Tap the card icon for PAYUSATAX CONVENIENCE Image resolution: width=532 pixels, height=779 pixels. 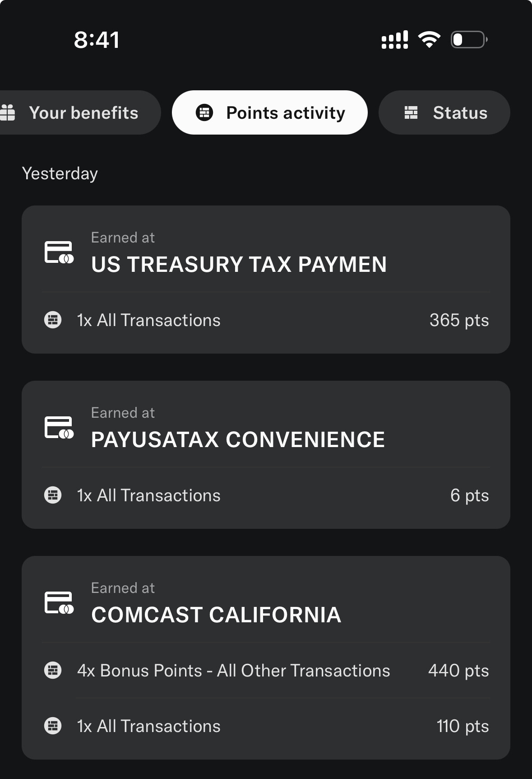tap(59, 428)
